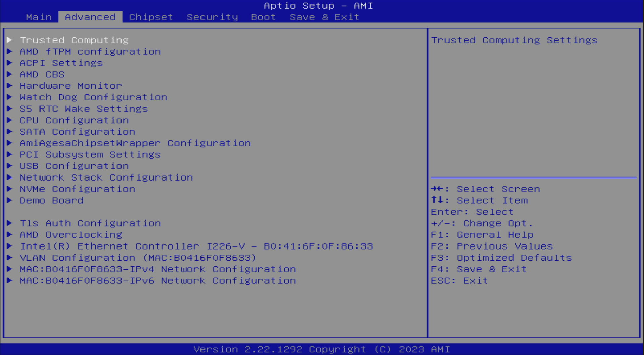The image size is (644, 355).
Task: Click the Select Item key hint
Action: (479, 200)
